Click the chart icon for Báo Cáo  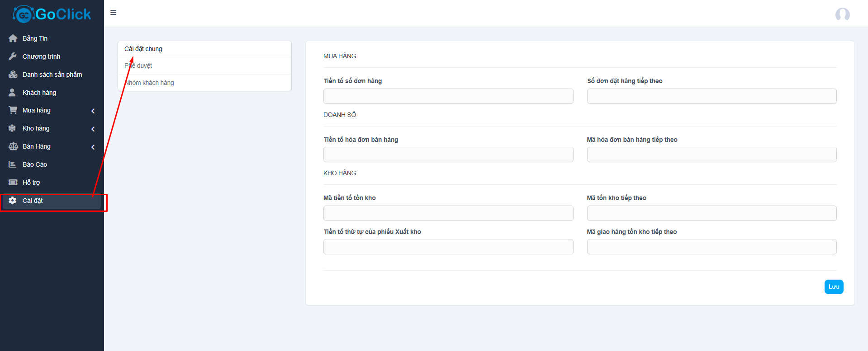[13, 164]
